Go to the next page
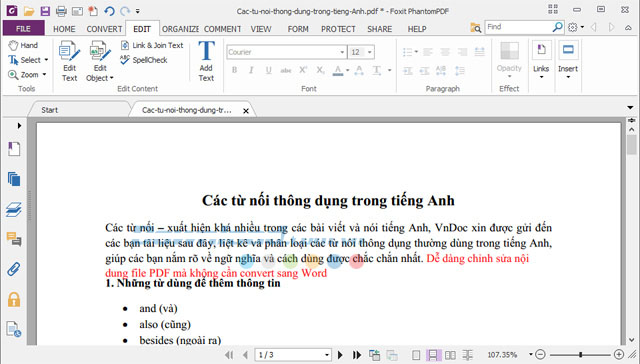The image size is (640, 364). coord(340,355)
